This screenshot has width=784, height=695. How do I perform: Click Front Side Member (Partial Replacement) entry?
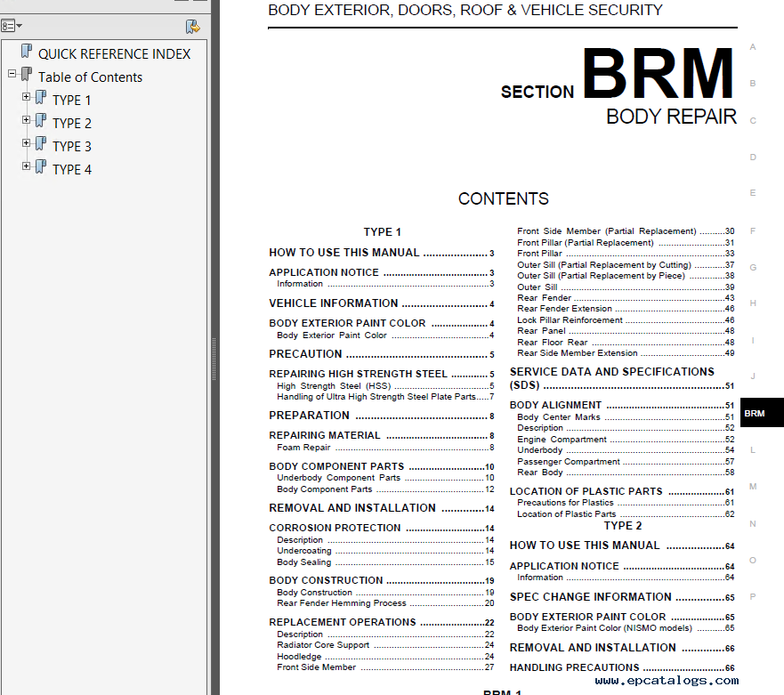tap(626, 231)
